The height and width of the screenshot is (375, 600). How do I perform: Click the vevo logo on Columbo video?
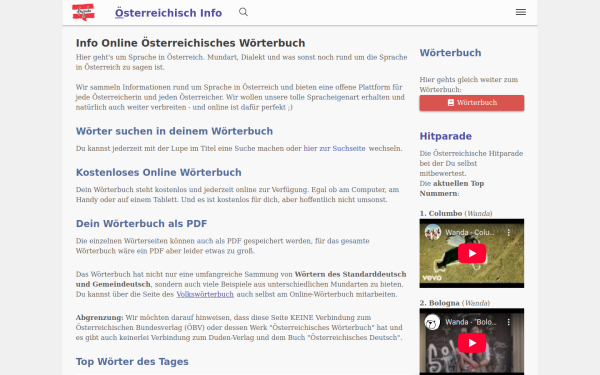tap(432, 278)
